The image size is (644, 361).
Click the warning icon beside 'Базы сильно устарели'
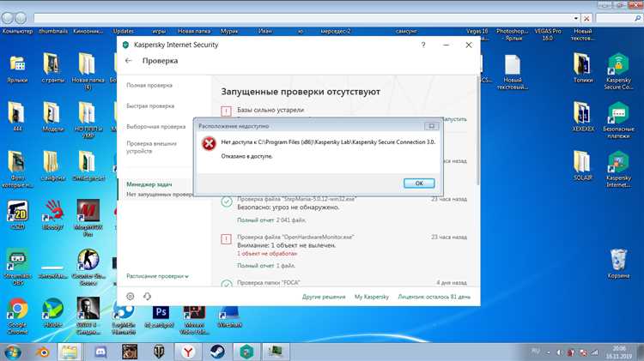click(x=226, y=111)
